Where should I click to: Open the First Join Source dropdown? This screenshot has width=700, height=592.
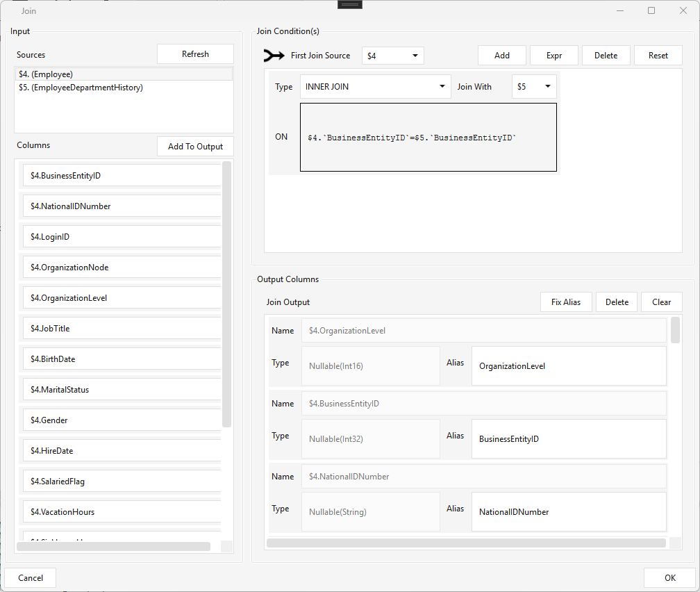[x=392, y=56]
